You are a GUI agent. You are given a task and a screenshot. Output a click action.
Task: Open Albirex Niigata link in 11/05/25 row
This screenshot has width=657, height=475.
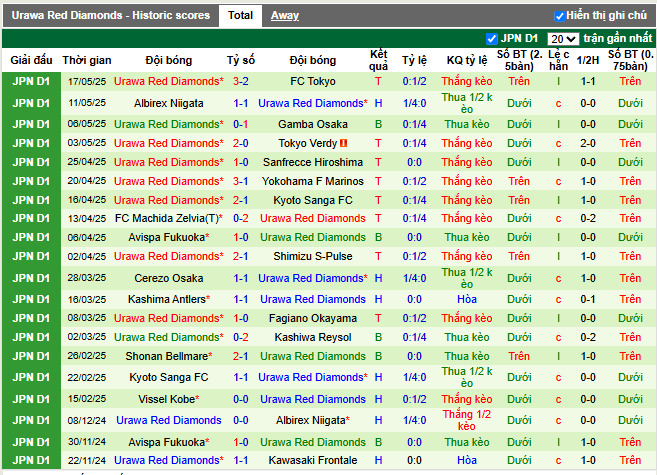pyautogui.click(x=169, y=103)
